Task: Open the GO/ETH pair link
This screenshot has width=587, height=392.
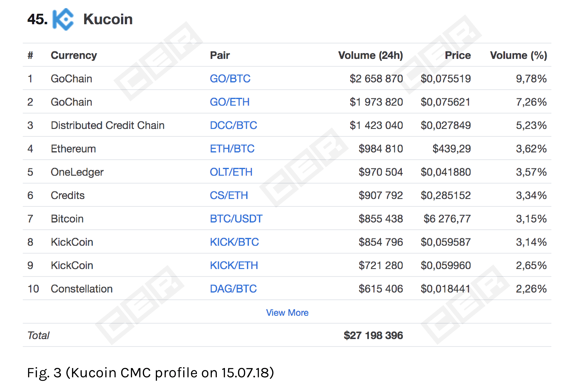Action: (229, 102)
